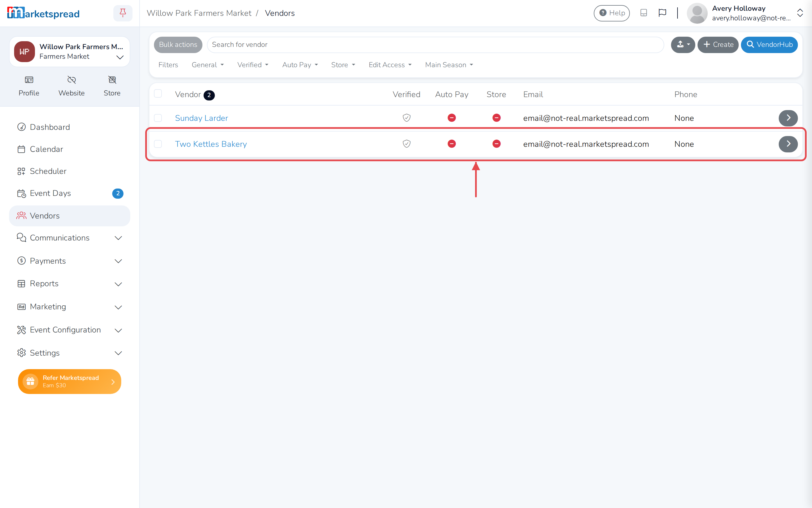Viewport: 812px width, 508px height.
Task: Click the Create vendor button
Action: (x=718, y=45)
